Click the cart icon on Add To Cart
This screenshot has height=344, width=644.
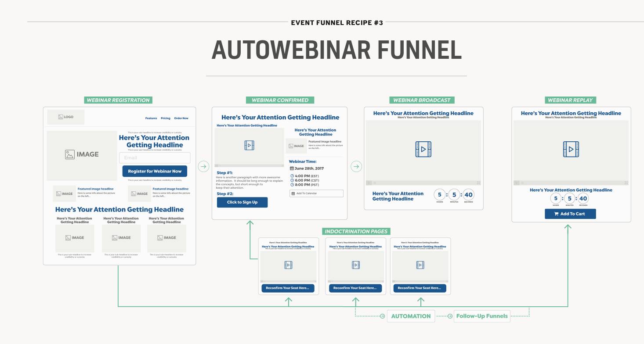pyautogui.click(x=557, y=214)
